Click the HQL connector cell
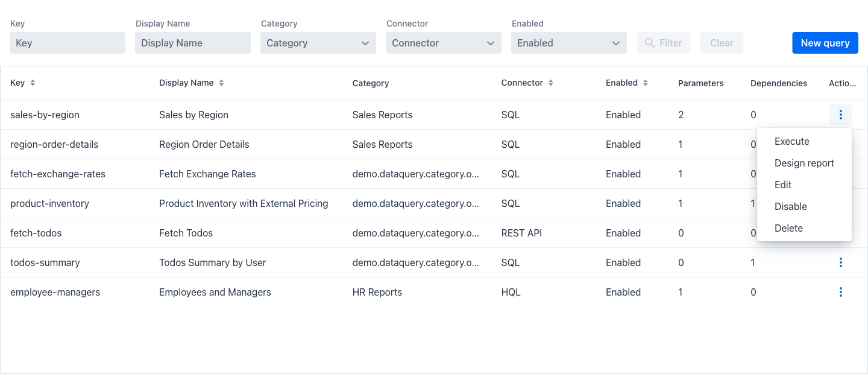The height and width of the screenshot is (374, 868). [x=511, y=292]
